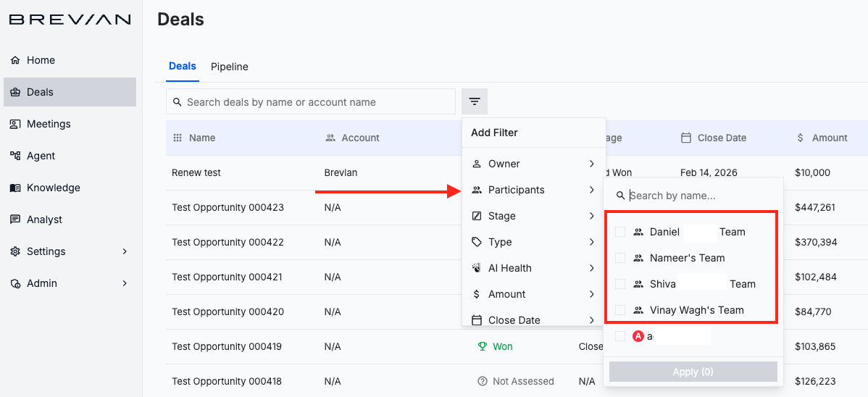Viewport: 868px width, 397px height.
Task: Open the Close Date filter submenu
Action: [x=534, y=319]
